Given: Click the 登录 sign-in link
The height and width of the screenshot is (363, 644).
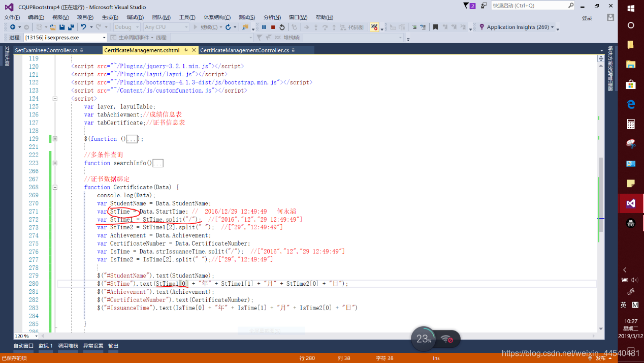Looking at the screenshot, I should coord(587,18).
